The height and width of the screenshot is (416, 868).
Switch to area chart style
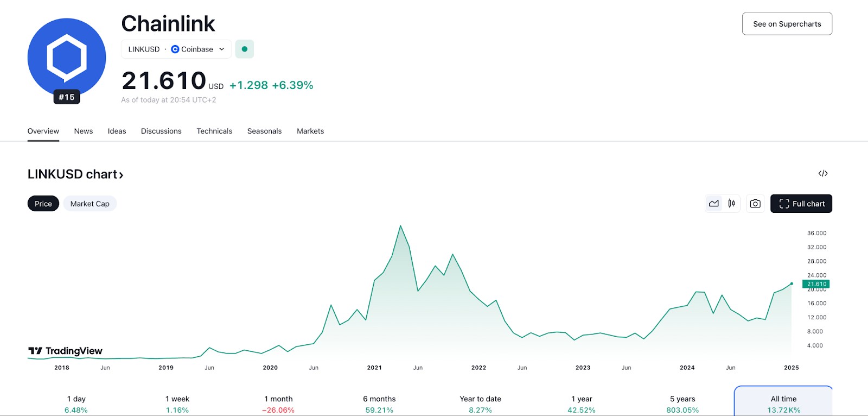(x=714, y=204)
